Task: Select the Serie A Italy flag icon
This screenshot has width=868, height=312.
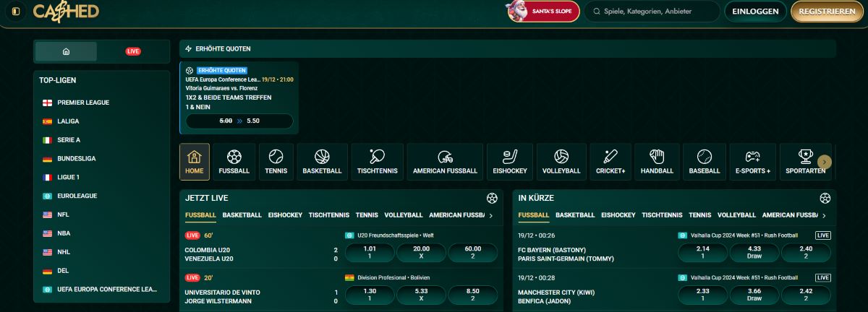Action: coord(47,140)
